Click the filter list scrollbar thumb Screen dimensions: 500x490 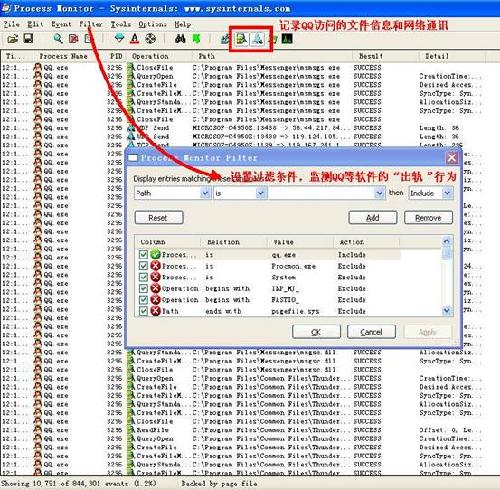pyautogui.click(x=447, y=253)
